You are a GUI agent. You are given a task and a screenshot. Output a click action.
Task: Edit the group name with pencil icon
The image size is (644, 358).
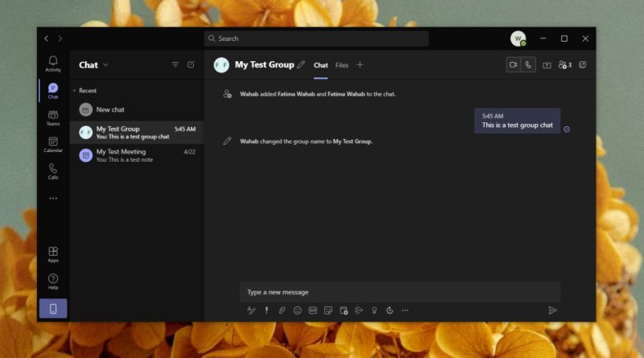[301, 64]
